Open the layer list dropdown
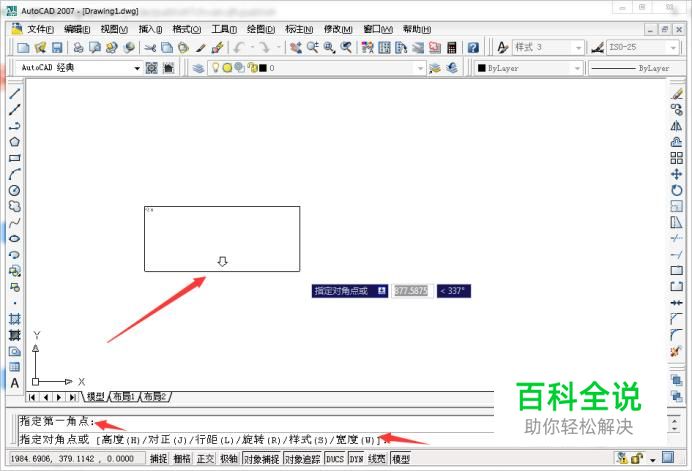This screenshot has width=692, height=471. tap(420, 68)
